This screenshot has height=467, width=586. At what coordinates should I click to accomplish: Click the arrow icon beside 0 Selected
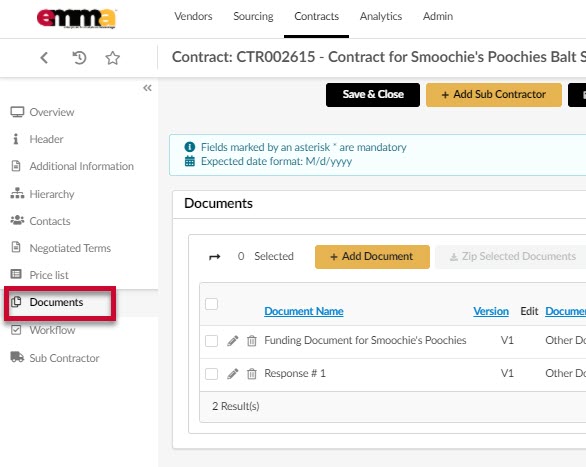pos(215,257)
